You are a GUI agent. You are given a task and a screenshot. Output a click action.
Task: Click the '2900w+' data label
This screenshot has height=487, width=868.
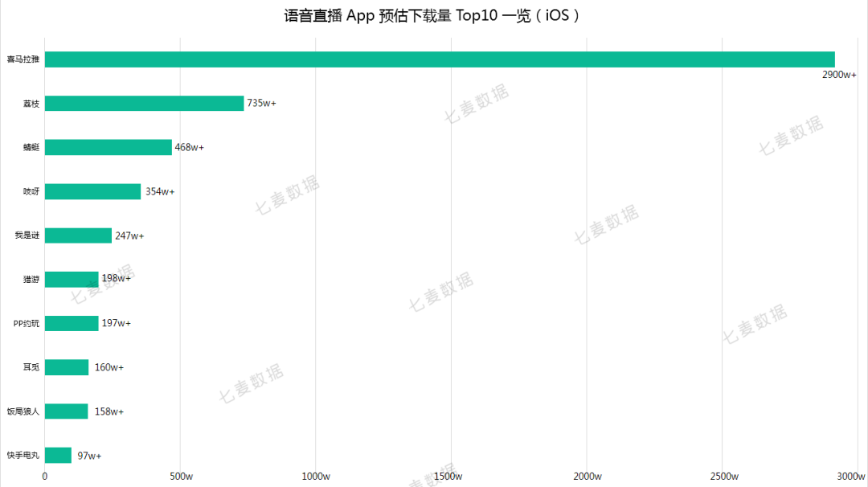tap(839, 75)
